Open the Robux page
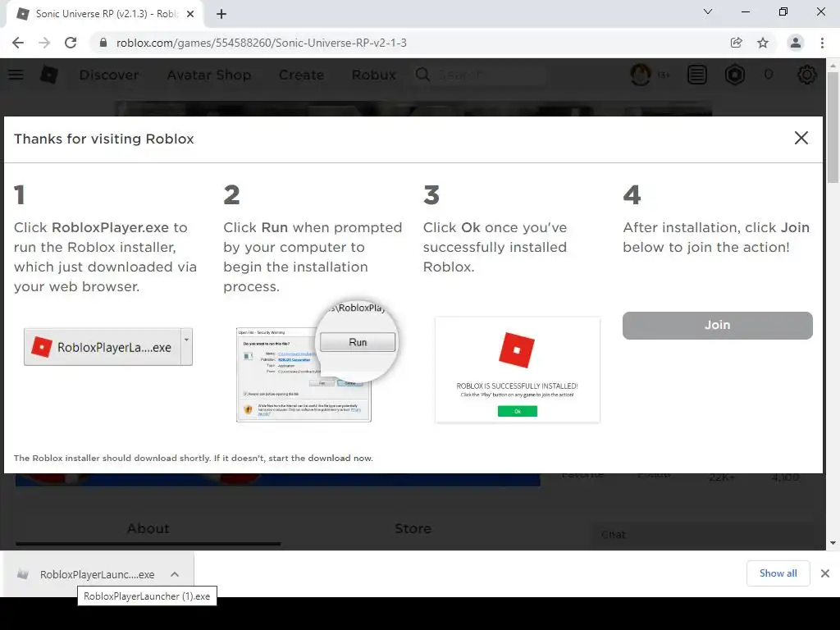This screenshot has height=630, width=840. pyautogui.click(x=374, y=75)
